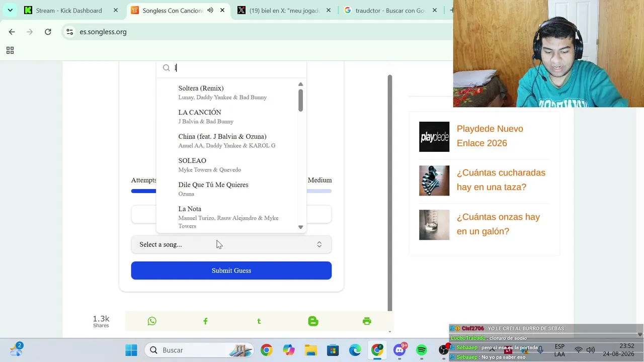
Task: Click the song list scroll-down arrow
Action: [x=300, y=227]
